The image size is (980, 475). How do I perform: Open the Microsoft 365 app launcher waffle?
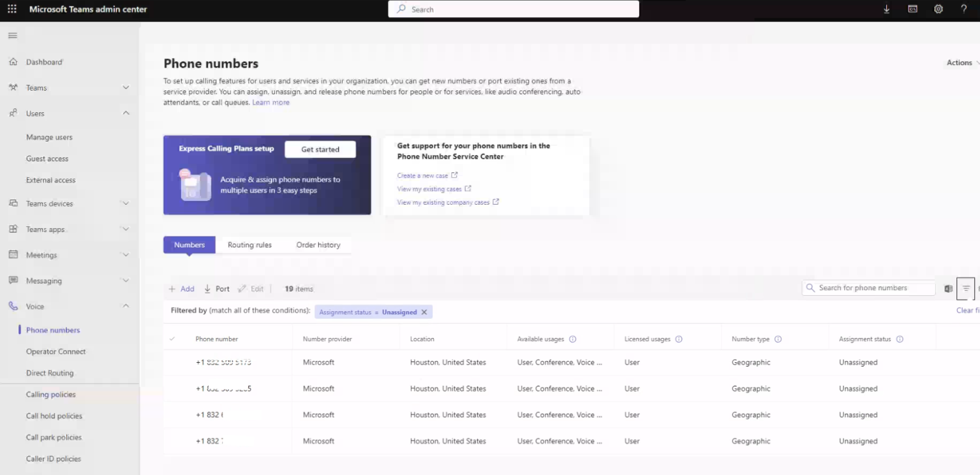tap(11, 9)
